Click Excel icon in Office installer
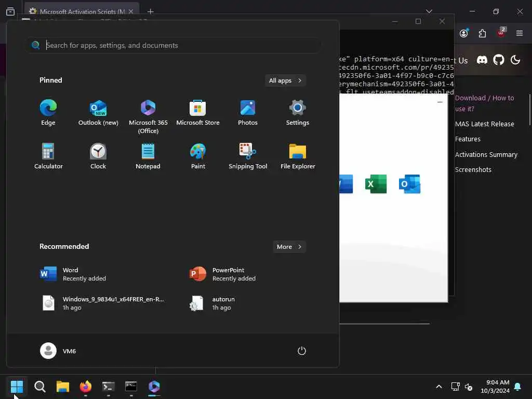Viewport: 532px width, 399px height. coord(376,184)
